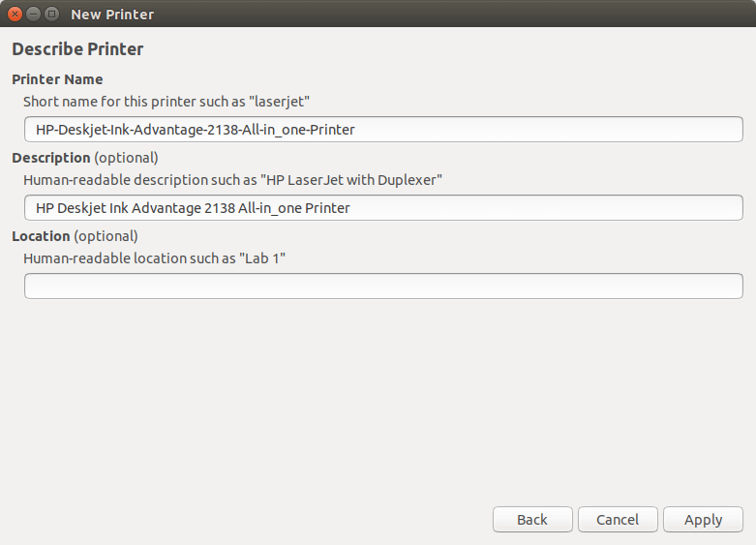Click the empty Location text field
This screenshot has width=756, height=545.
click(383, 286)
